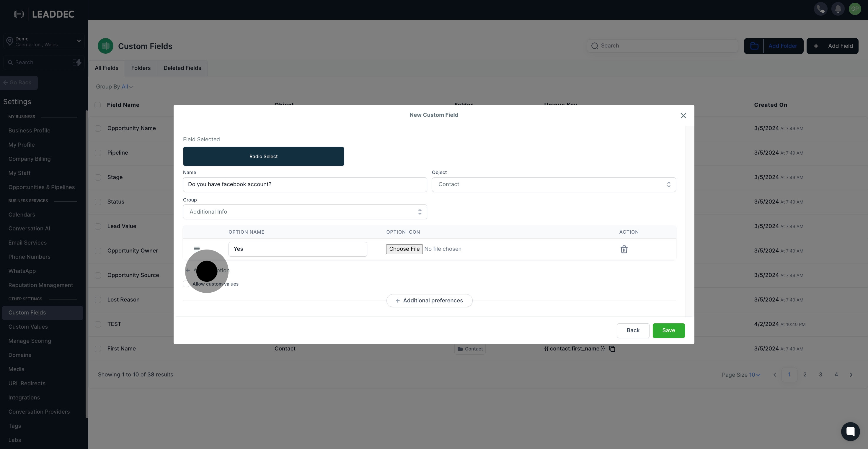The height and width of the screenshot is (449, 868).
Task: Expand Additional preferences
Action: coord(429,301)
